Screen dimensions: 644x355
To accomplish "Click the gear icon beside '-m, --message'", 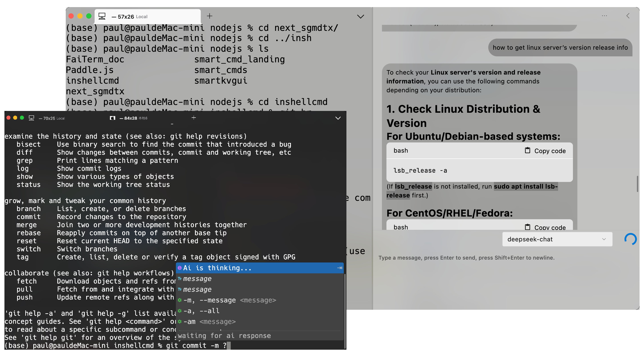I will [x=179, y=300].
